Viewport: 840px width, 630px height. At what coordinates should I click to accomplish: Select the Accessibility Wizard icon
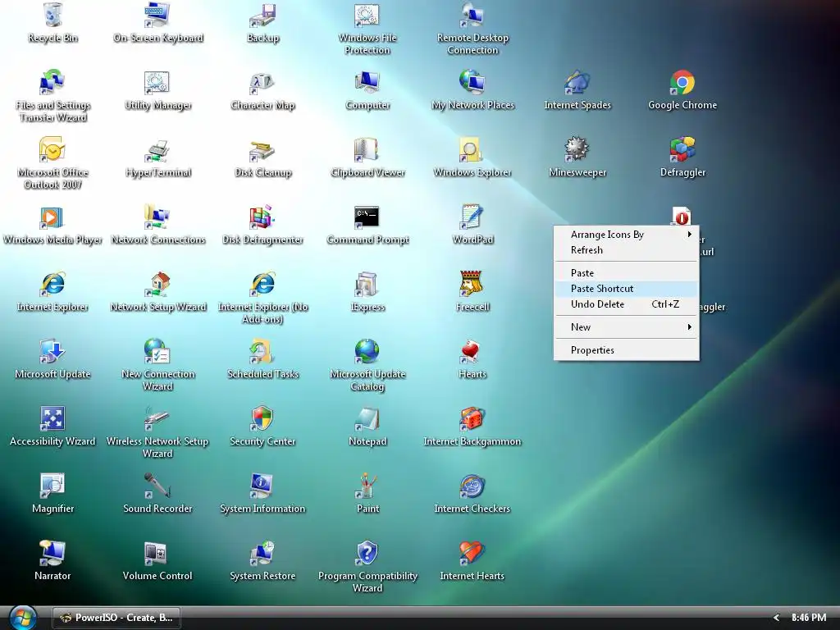[52, 418]
